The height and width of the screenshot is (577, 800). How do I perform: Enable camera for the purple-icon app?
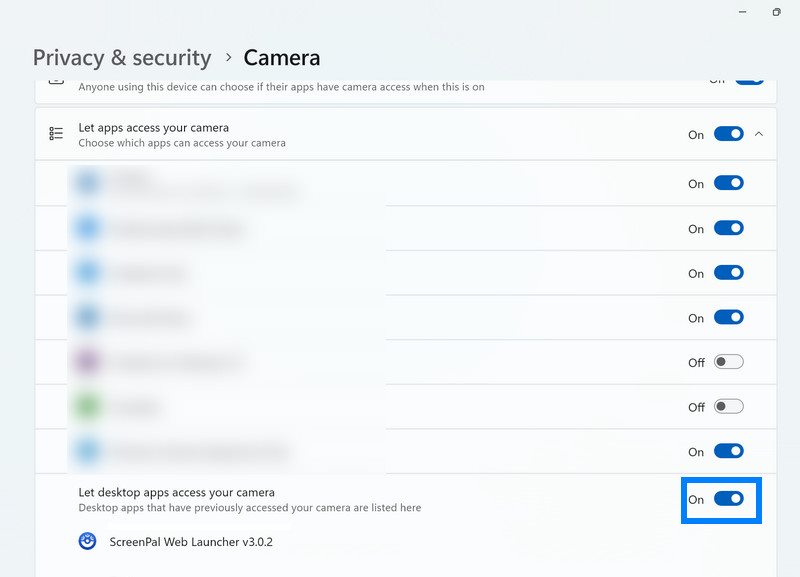click(729, 362)
